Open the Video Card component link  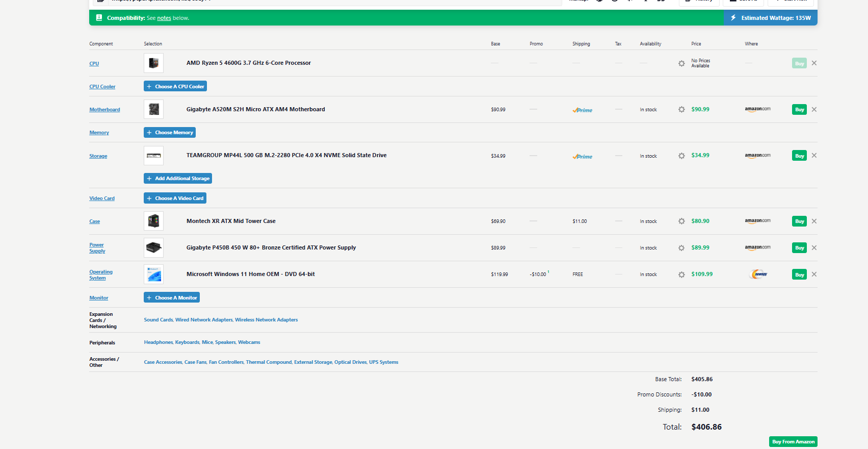tap(102, 198)
